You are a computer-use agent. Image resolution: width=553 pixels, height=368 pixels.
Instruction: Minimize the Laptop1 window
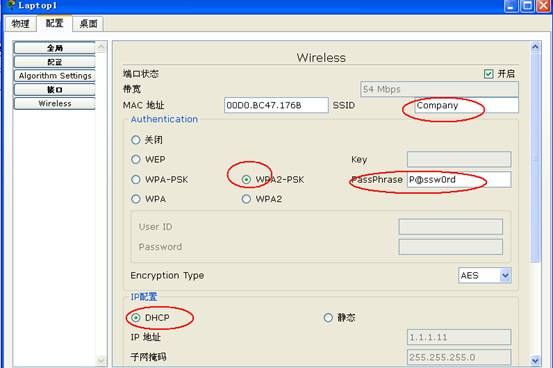pyautogui.click(x=511, y=6)
